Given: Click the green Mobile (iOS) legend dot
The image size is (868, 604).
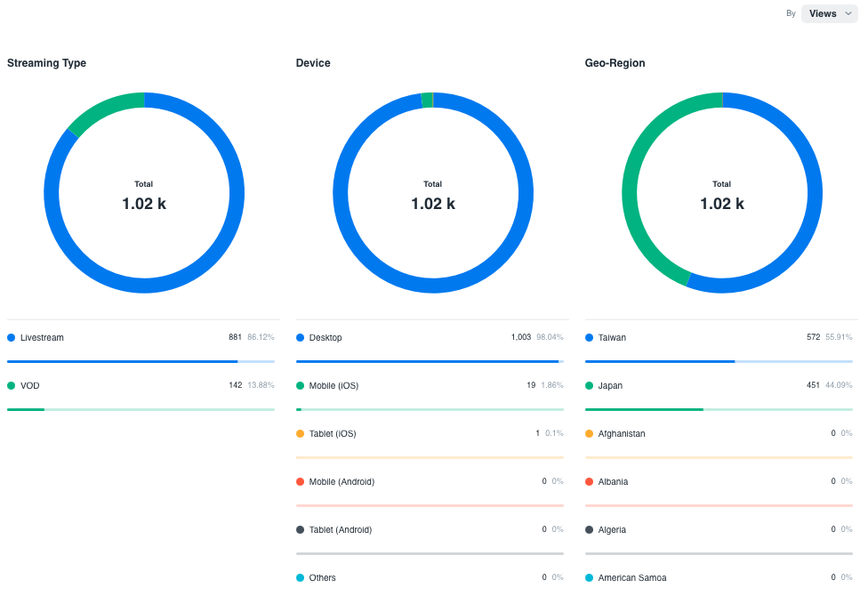Looking at the screenshot, I should 301,386.
